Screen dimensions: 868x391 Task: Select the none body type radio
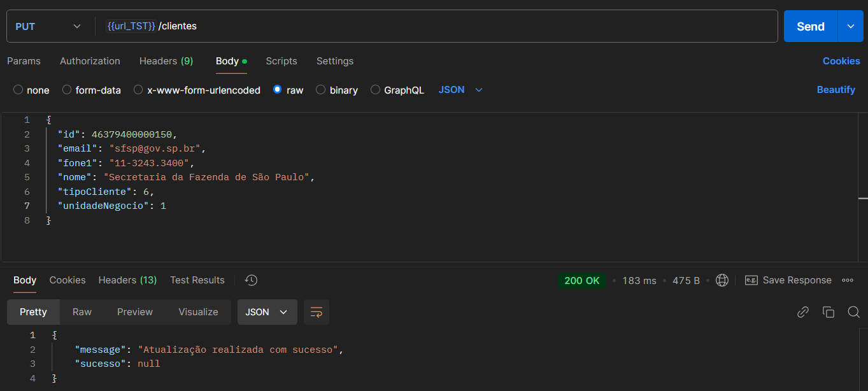(x=18, y=90)
